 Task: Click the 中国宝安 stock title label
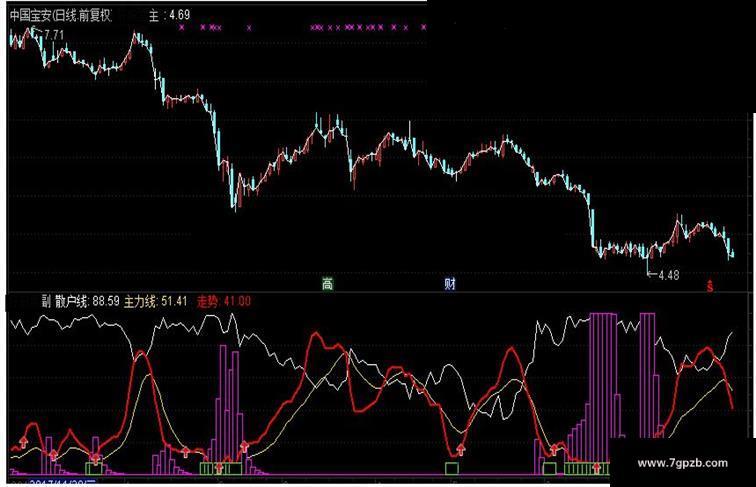60,15
